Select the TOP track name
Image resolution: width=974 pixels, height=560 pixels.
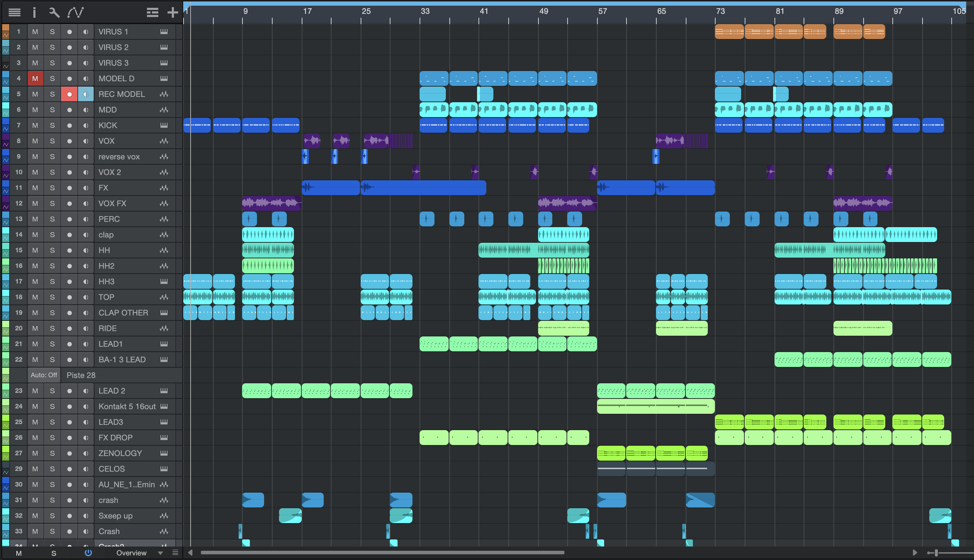point(106,297)
